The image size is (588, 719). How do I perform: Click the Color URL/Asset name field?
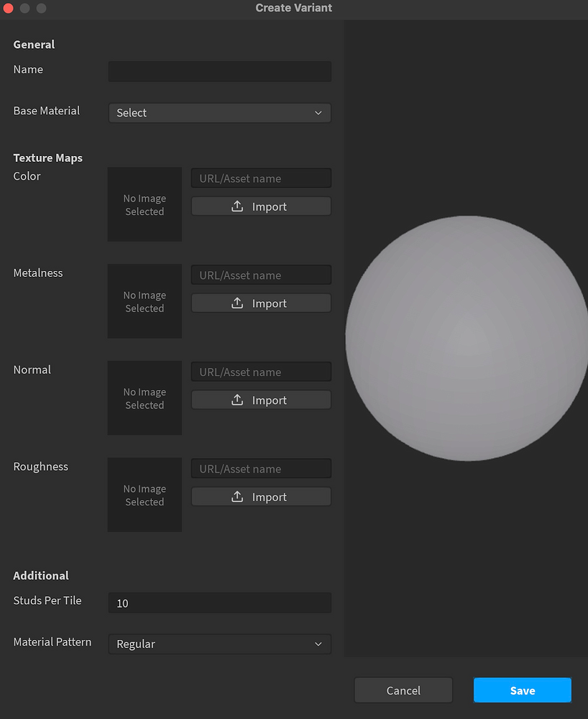[x=260, y=178]
